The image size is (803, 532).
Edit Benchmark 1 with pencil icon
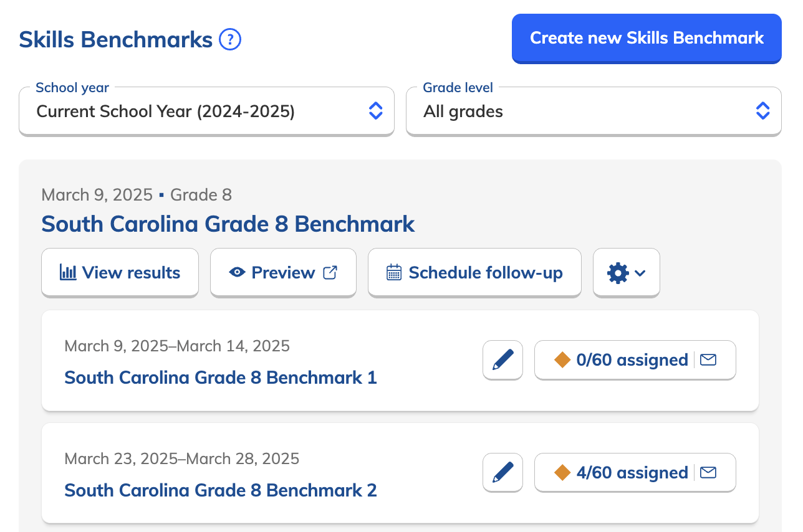point(502,359)
